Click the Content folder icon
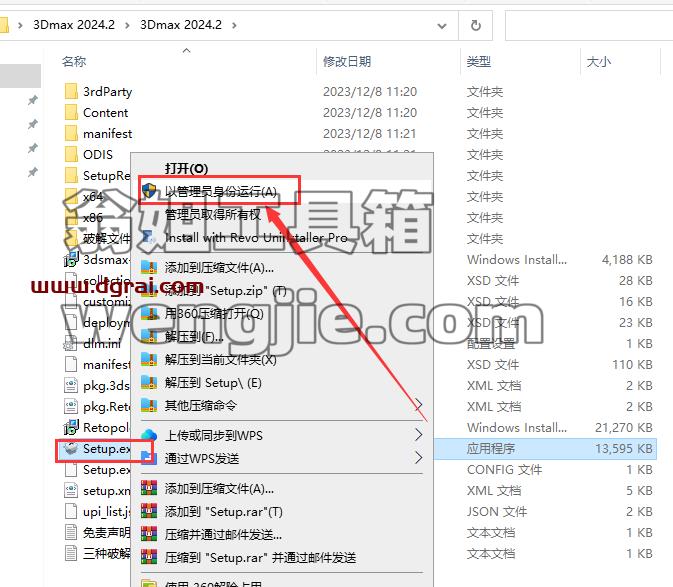Viewport: 673px width, 587px height. pyautogui.click(x=71, y=112)
